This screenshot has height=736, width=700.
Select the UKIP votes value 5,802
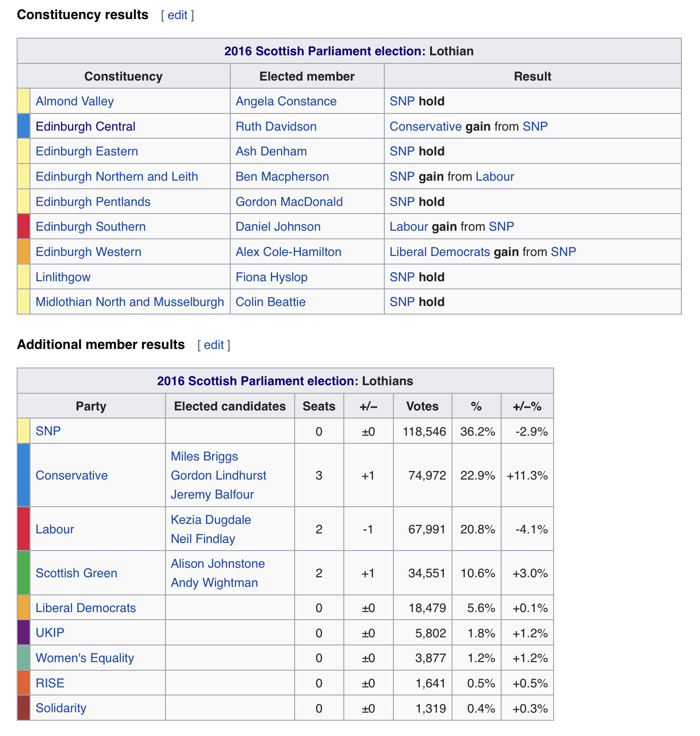click(x=431, y=633)
